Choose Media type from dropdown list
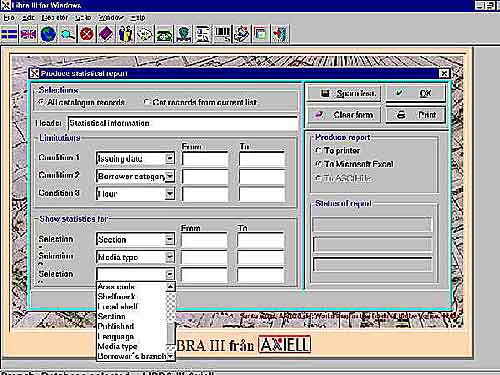 point(117,346)
